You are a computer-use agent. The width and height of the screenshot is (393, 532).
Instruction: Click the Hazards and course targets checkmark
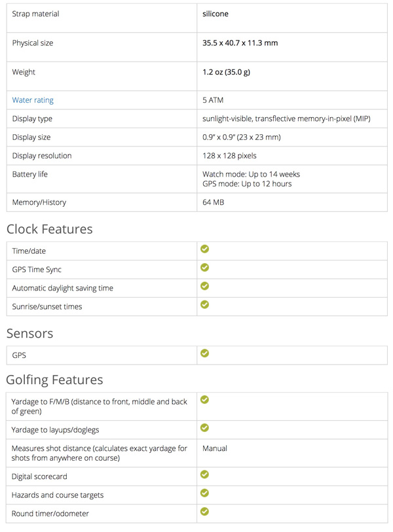204,493
